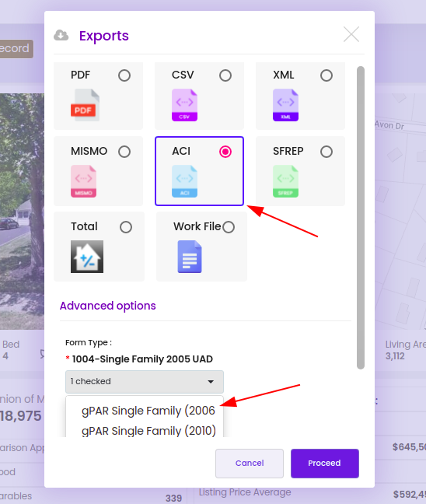The height and width of the screenshot is (504, 426).
Task: Click the MISMO file icon
Action: click(83, 181)
